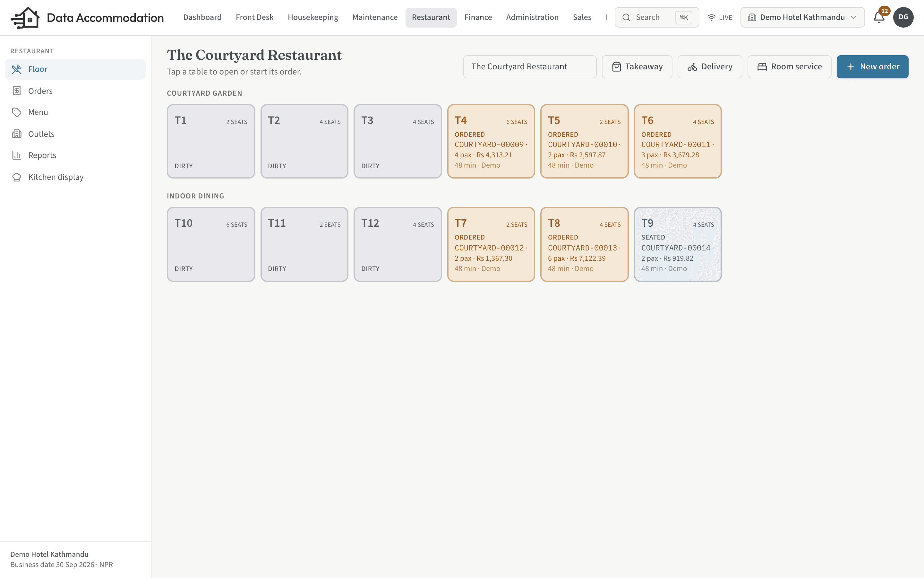
Task: Click the Floor crossed utensils icon
Action: tap(16, 69)
